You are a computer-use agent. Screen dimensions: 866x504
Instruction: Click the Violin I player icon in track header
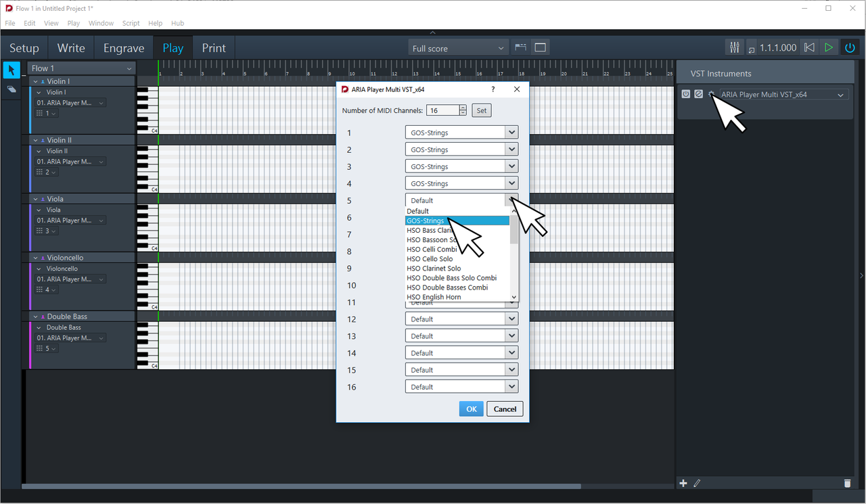(x=43, y=81)
